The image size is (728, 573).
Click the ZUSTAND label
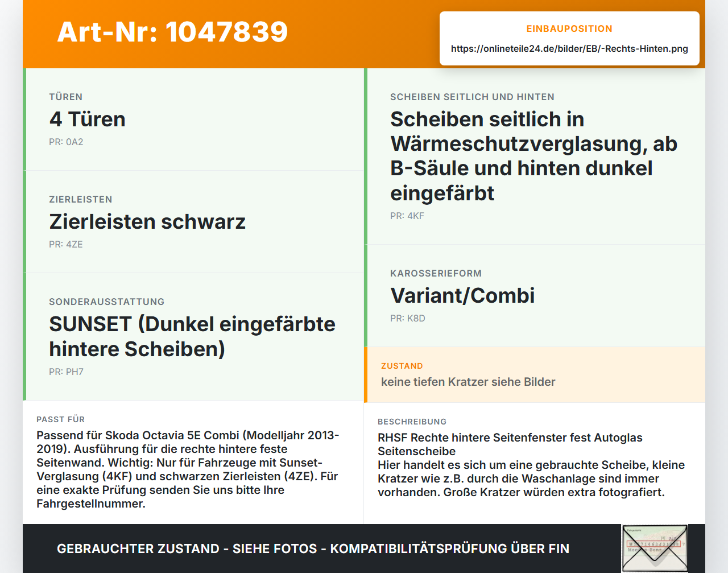click(x=402, y=366)
